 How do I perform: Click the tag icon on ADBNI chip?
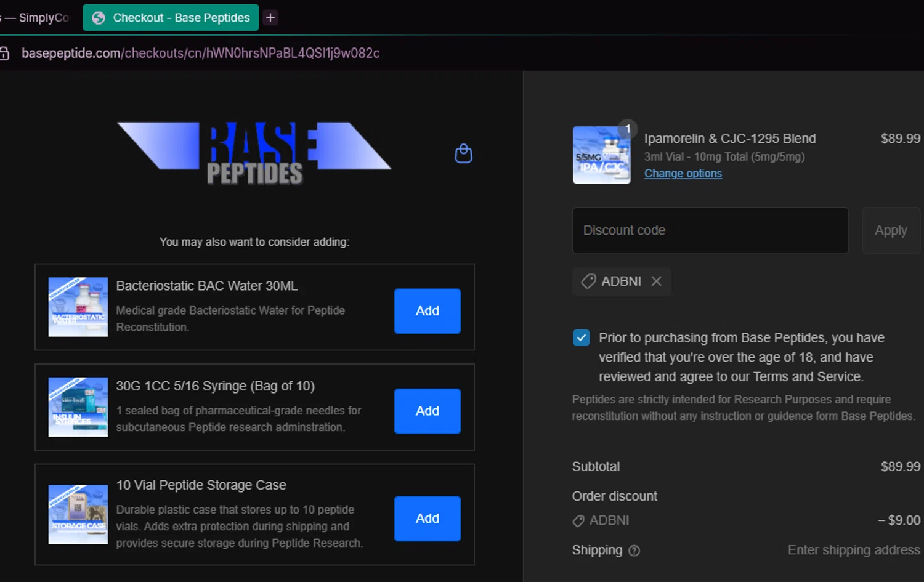[588, 281]
